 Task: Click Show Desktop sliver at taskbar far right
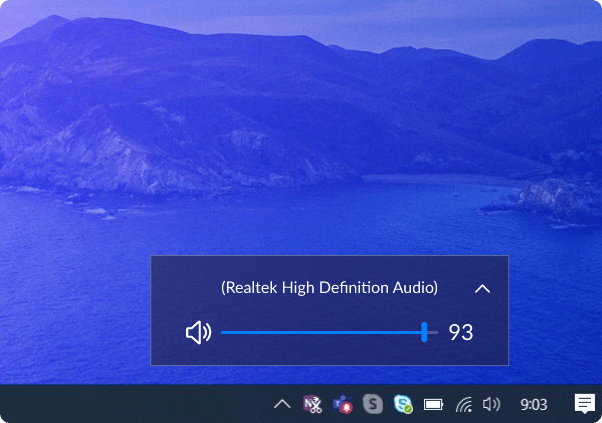click(x=600, y=404)
